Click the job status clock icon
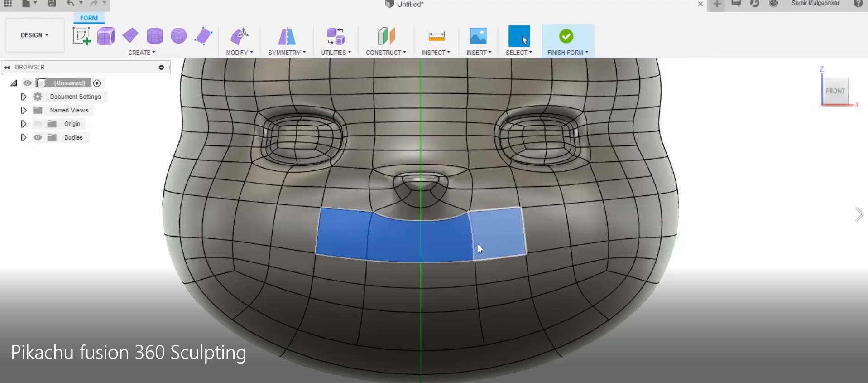This screenshot has width=868, height=383. (x=773, y=4)
